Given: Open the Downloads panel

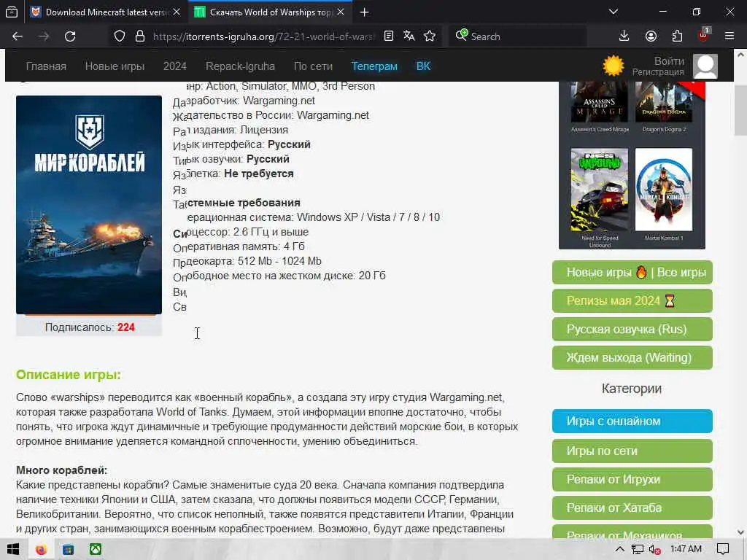Looking at the screenshot, I should pos(624,36).
